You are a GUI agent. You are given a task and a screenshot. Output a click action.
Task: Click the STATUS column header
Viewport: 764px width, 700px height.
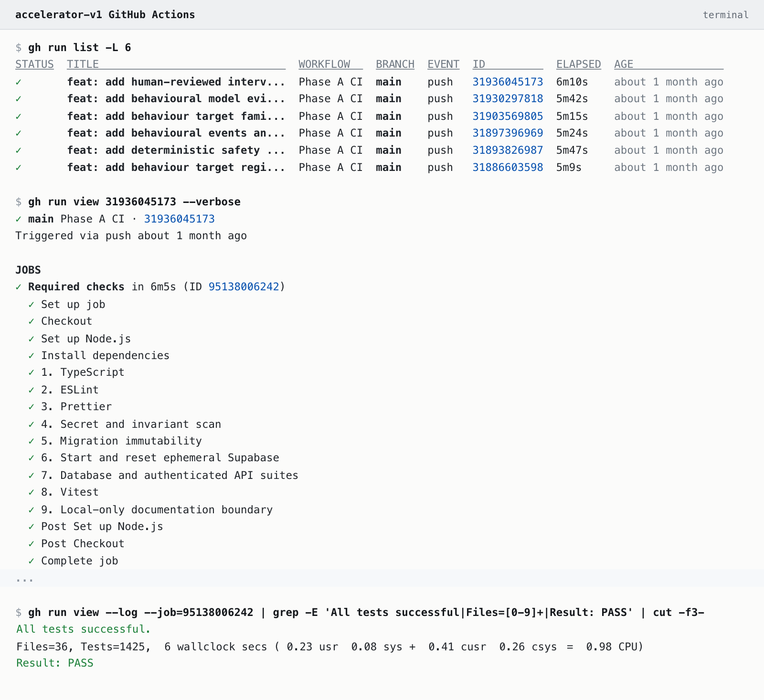tap(34, 64)
